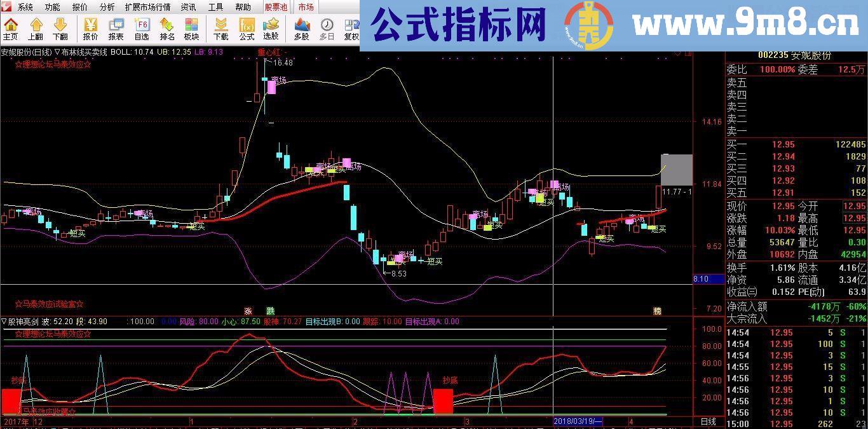Image resolution: width=868 pixels, height=429 pixels.
Task: Open the 公式 formula editor icon
Action: (247, 29)
